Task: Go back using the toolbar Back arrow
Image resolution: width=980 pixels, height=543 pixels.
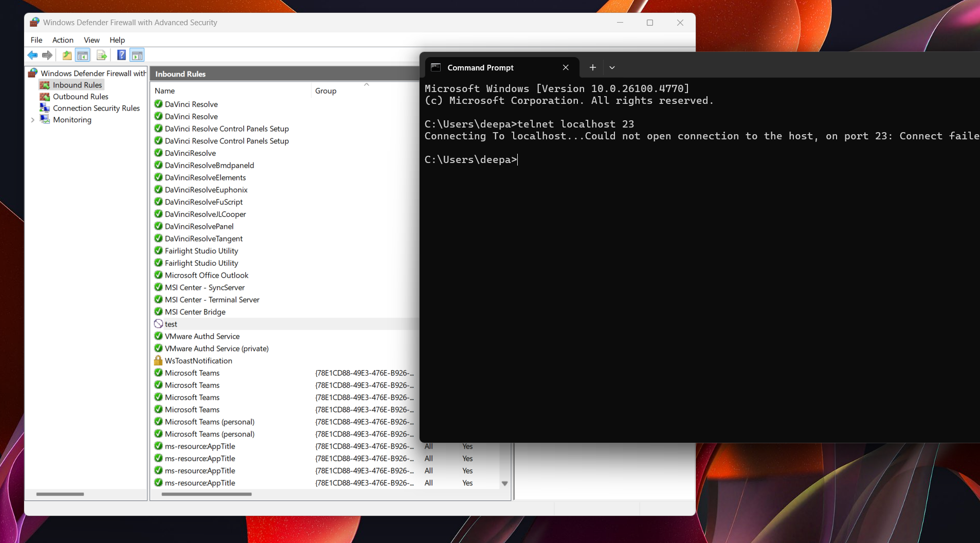Action: [x=32, y=55]
